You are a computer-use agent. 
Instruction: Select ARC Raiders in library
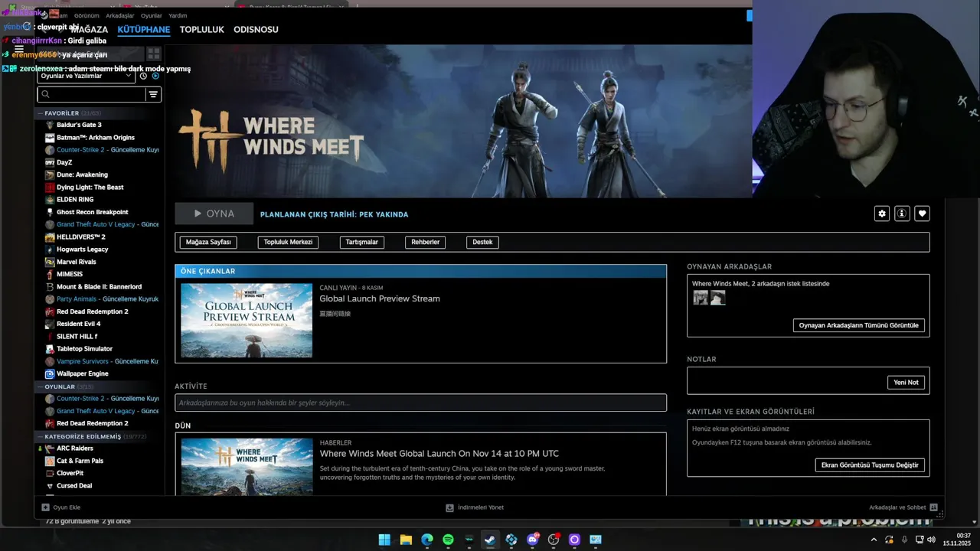[x=75, y=448]
